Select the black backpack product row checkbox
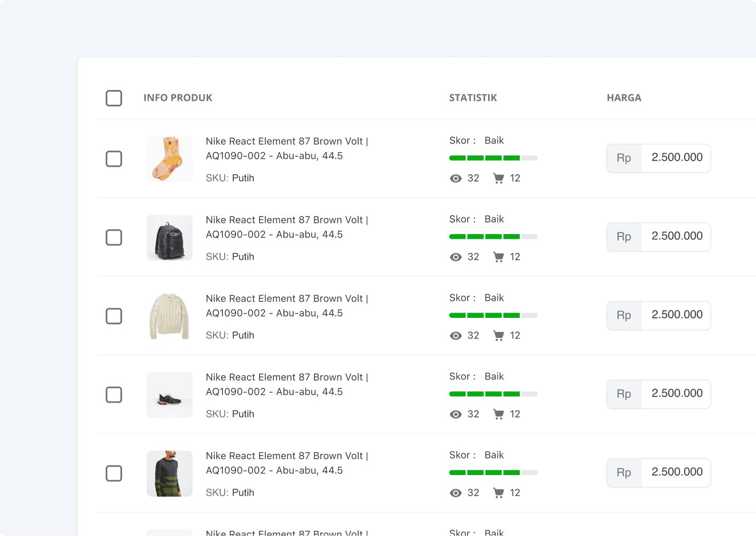 114,238
